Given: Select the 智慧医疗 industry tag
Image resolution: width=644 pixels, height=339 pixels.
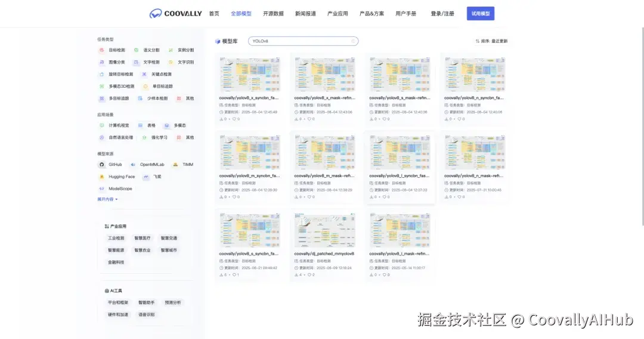Looking at the screenshot, I should tap(143, 238).
